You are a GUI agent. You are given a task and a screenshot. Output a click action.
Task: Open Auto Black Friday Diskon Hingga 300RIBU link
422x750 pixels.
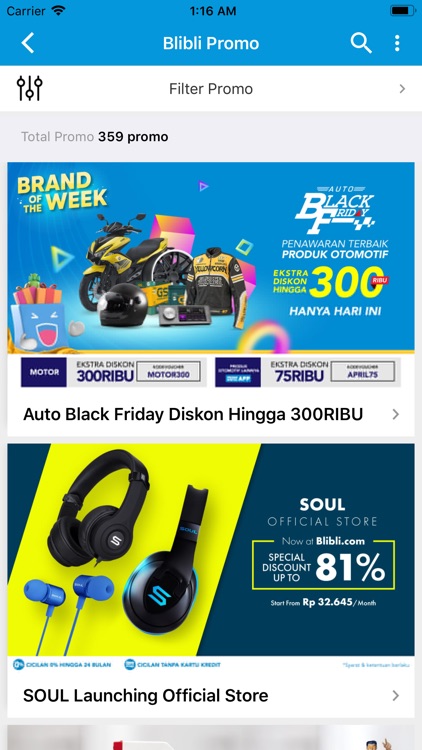[x=193, y=414]
